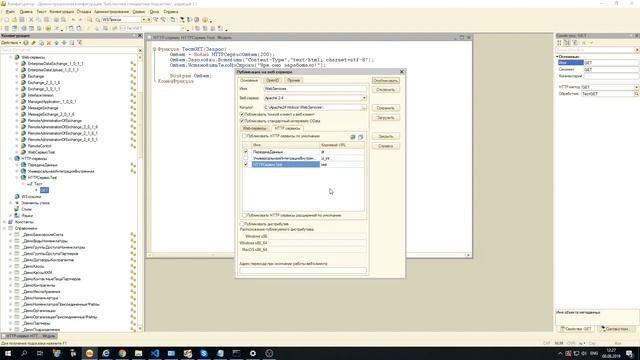Image resolution: width=640 pixels, height=360 pixels.
Task: Click the redirect address field at the dialog bottom
Action: [x=303, y=270]
